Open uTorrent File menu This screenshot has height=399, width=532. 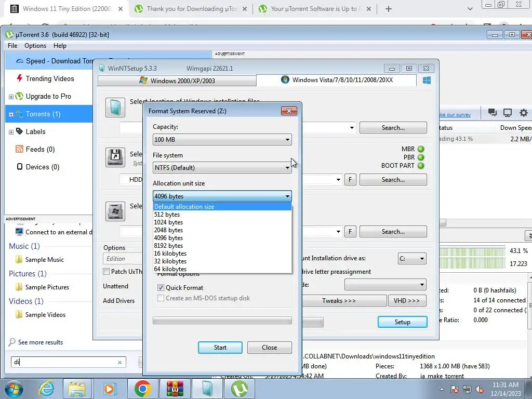click(12, 46)
